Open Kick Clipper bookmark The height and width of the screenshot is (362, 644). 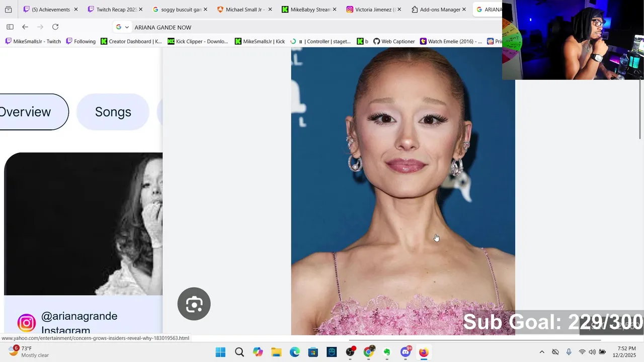click(x=198, y=41)
